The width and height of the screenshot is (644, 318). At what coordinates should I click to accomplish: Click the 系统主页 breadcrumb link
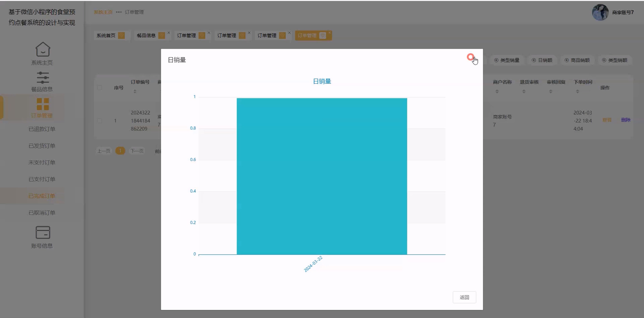[103, 12]
